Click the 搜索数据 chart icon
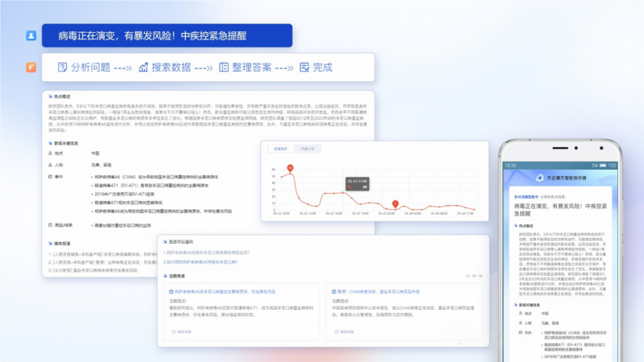 click(x=142, y=67)
